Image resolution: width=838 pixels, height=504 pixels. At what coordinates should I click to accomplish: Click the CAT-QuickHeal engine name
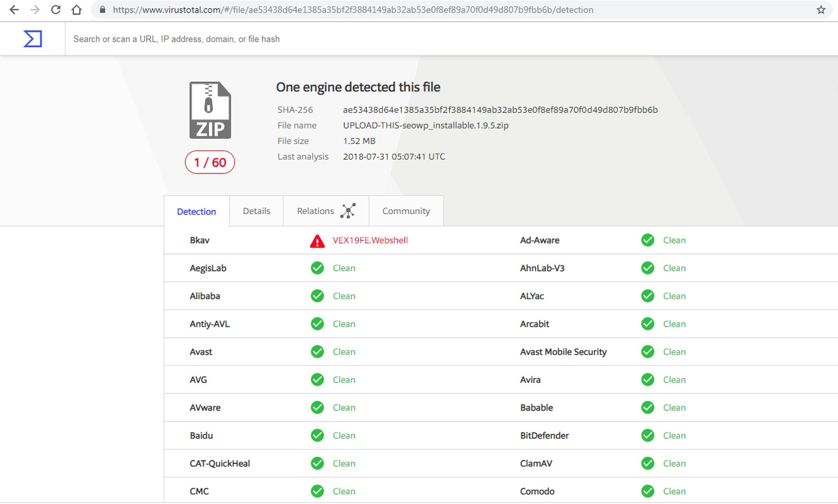click(x=220, y=463)
